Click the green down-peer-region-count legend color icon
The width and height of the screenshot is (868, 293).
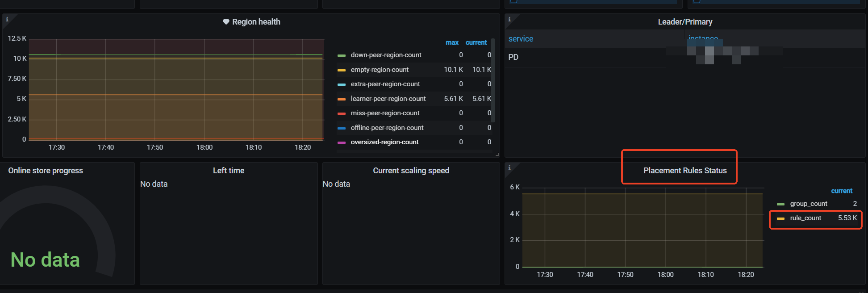[x=342, y=55]
